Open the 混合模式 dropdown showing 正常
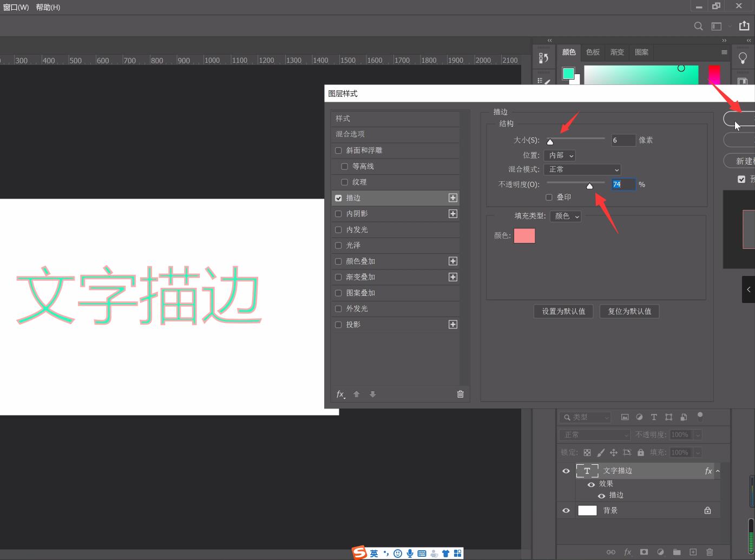Image resolution: width=755 pixels, height=560 pixels. [582, 169]
